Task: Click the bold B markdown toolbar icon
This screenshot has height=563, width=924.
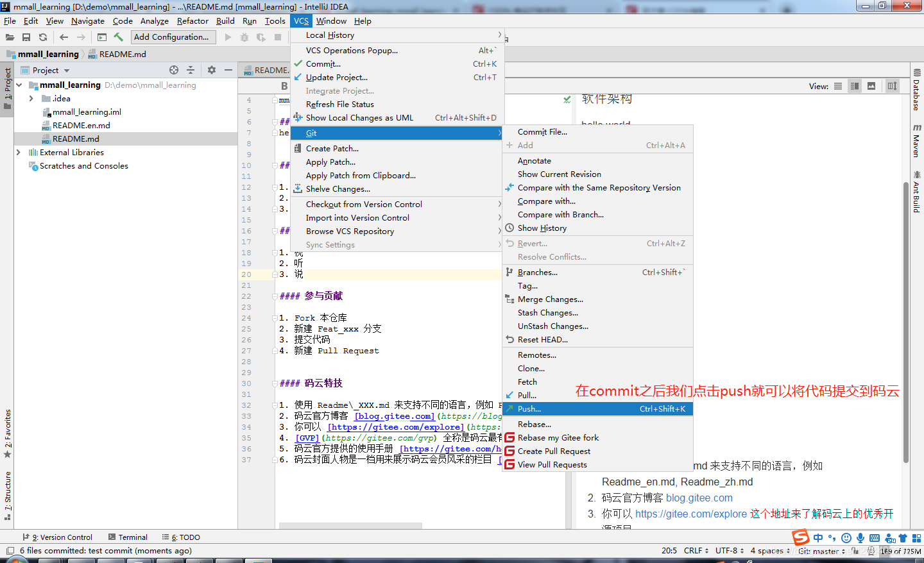Action: (x=284, y=86)
